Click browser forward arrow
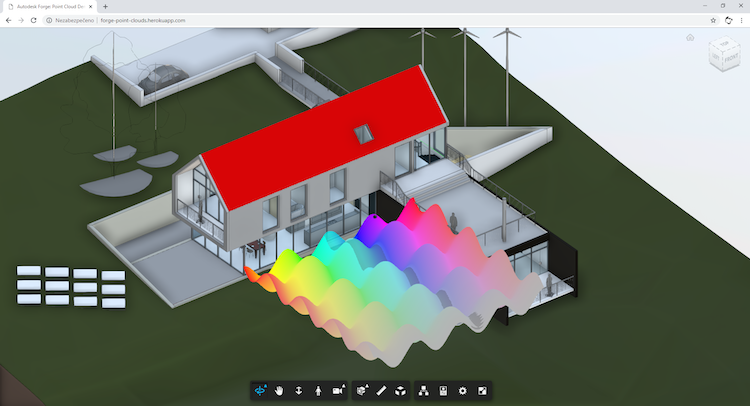Image resolution: width=750 pixels, height=406 pixels. pyautogui.click(x=21, y=20)
